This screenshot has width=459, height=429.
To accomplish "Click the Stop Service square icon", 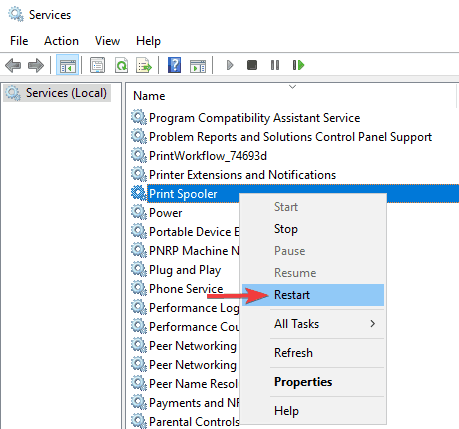I will click(252, 65).
